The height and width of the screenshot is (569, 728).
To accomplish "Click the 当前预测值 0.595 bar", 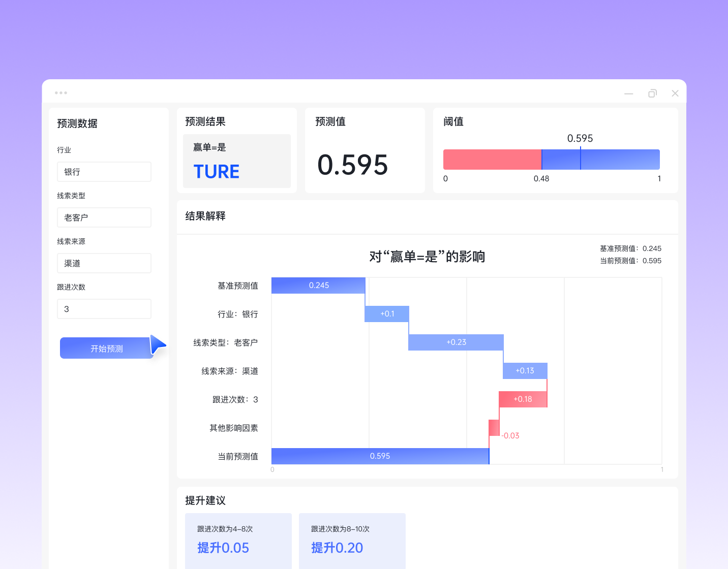I will click(x=380, y=456).
